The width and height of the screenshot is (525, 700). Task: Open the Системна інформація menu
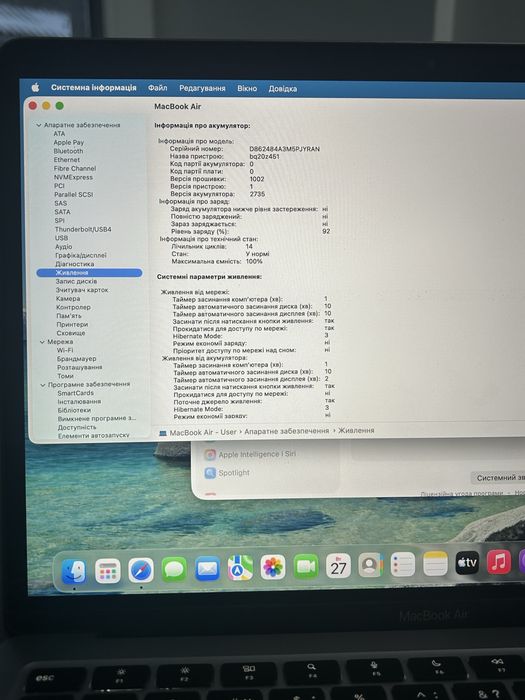[94, 88]
